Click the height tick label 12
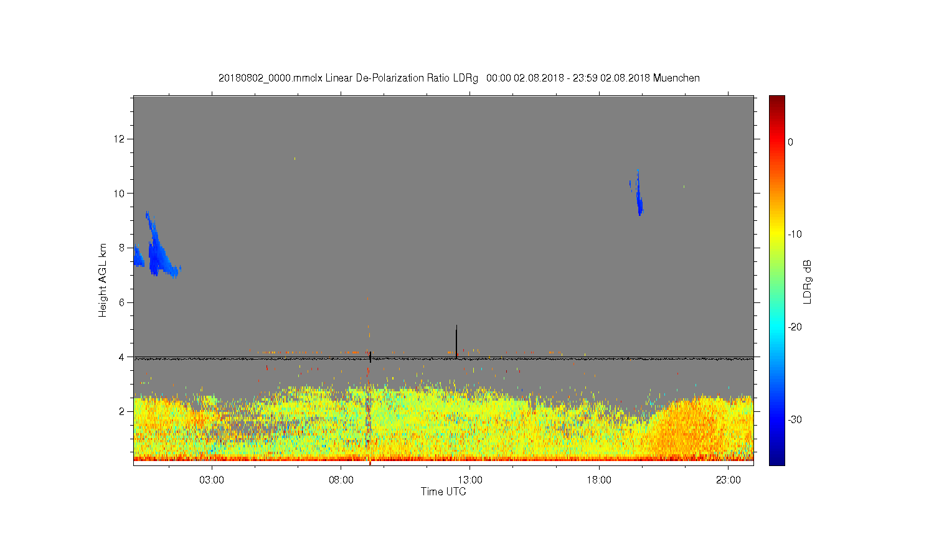The width and height of the screenshot is (934, 560). (x=121, y=138)
